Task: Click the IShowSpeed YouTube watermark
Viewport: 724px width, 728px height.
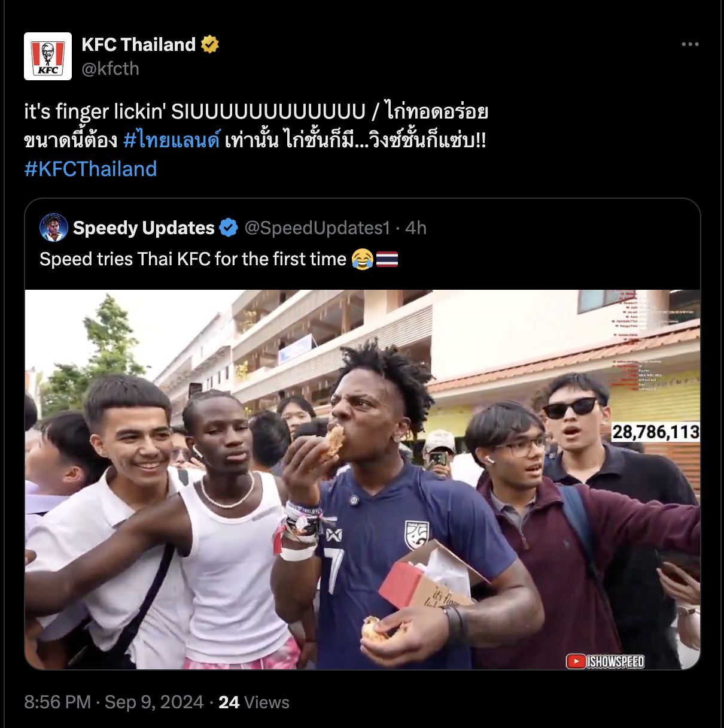Action: coord(606,662)
